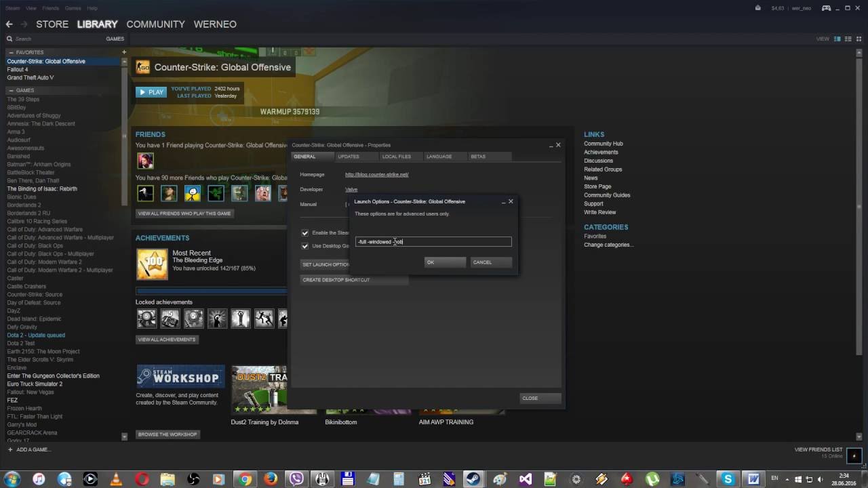Viewport: 868px width, 488px height.
Task: Open Microsoft Word from taskbar
Action: [x=753, y=479]
